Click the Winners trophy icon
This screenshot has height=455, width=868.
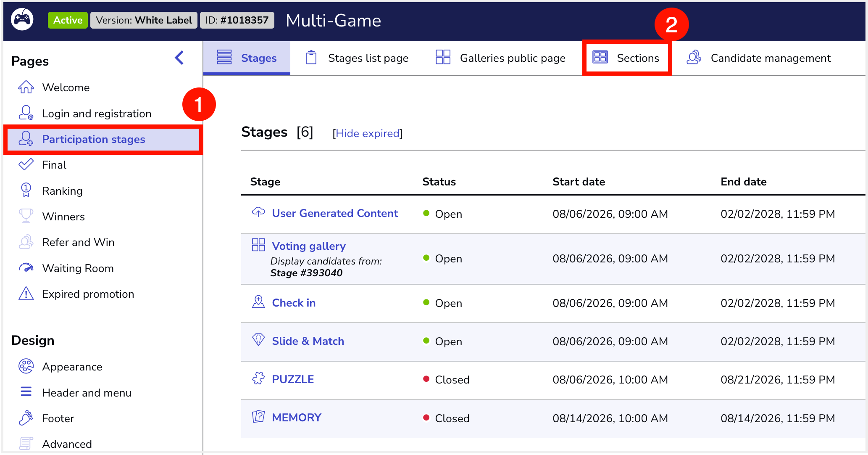(26, 216)
